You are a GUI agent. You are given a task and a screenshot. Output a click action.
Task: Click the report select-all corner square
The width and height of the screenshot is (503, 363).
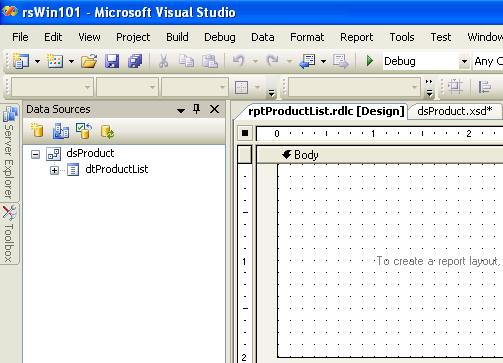[245, 133]
